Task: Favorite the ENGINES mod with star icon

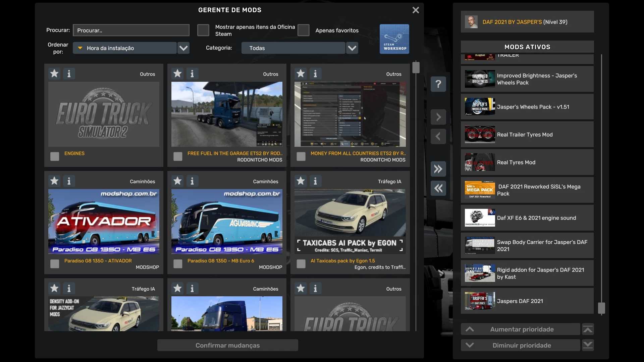Action: point(54,73)
